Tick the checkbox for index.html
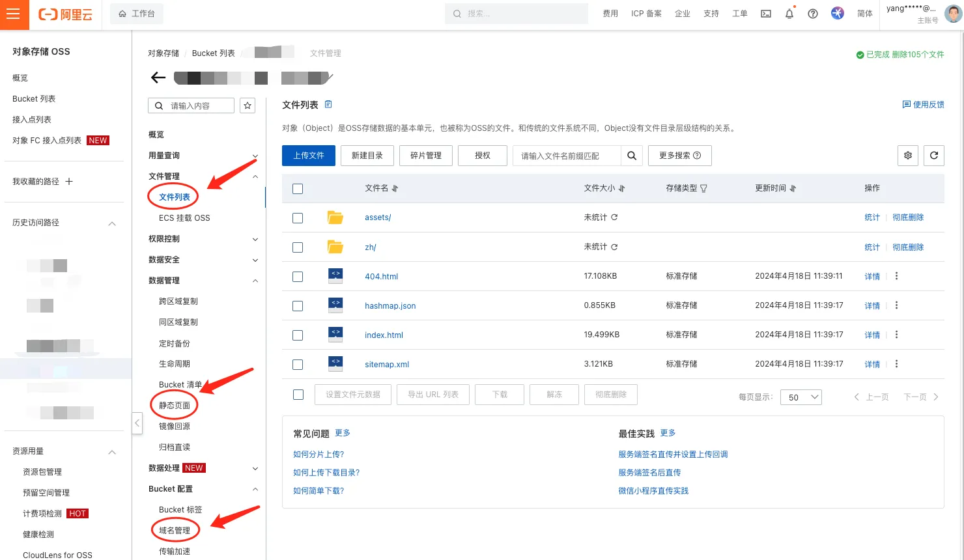This screenshot has width=964, height=560. (x=298, y=335)
